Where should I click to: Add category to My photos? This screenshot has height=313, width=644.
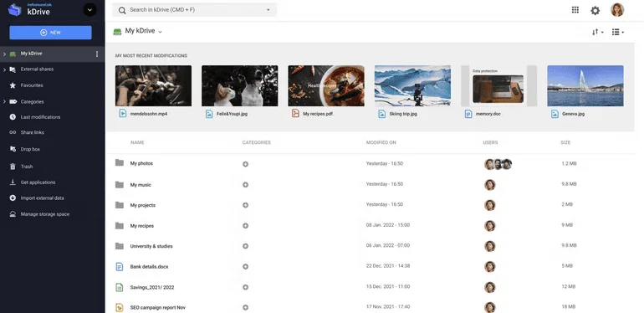[x=245, y=164]
